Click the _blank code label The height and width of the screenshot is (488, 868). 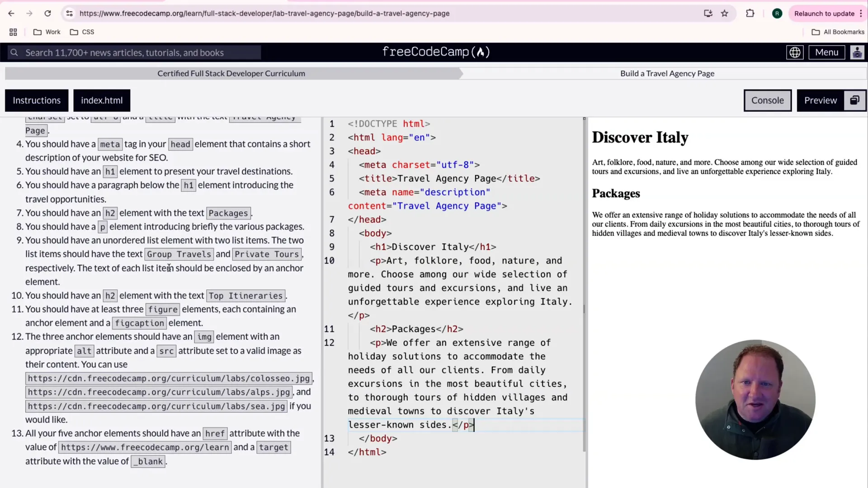click(x=148, y=461)
